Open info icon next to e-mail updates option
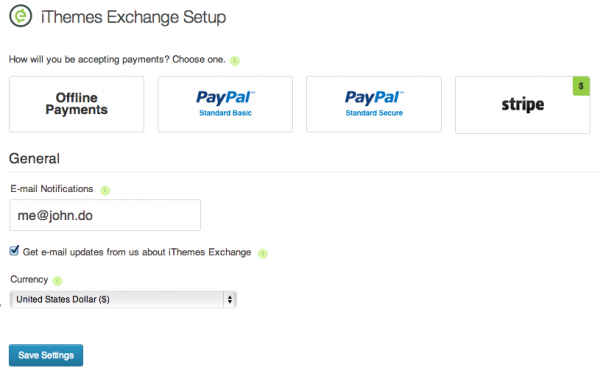Image resolution: width=600 pixels, height=376 pixels. pyautogui.click(x=262, y=253)
